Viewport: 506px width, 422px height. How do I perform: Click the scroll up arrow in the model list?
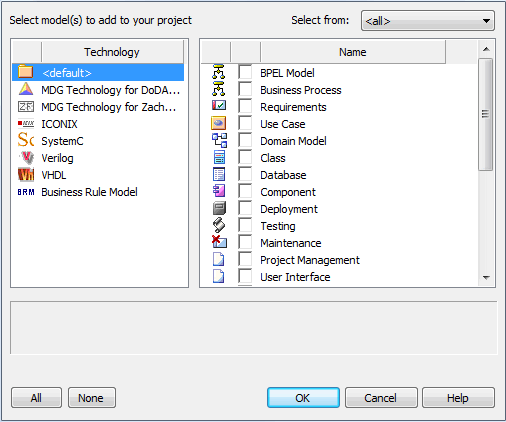click(486, 49)
